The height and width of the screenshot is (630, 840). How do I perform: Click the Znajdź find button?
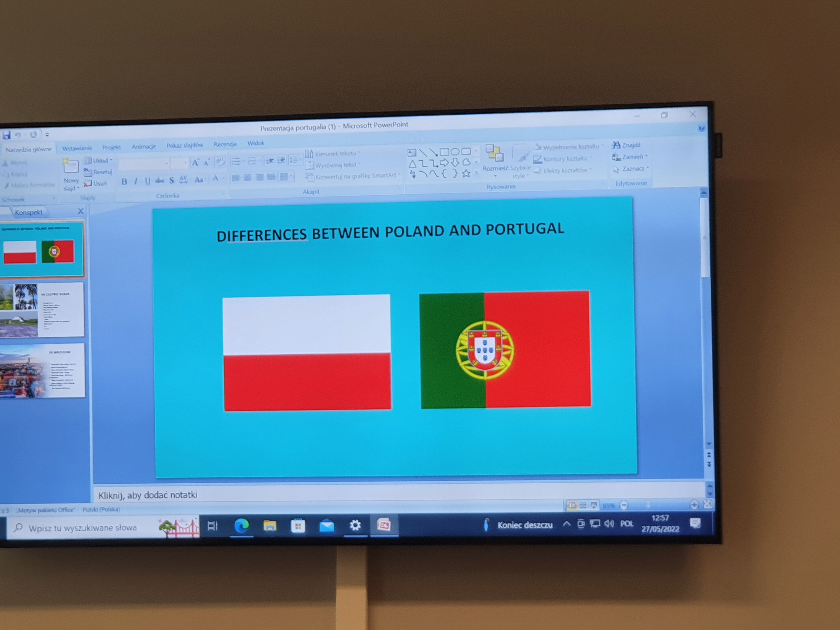click(x=627, y=145)
